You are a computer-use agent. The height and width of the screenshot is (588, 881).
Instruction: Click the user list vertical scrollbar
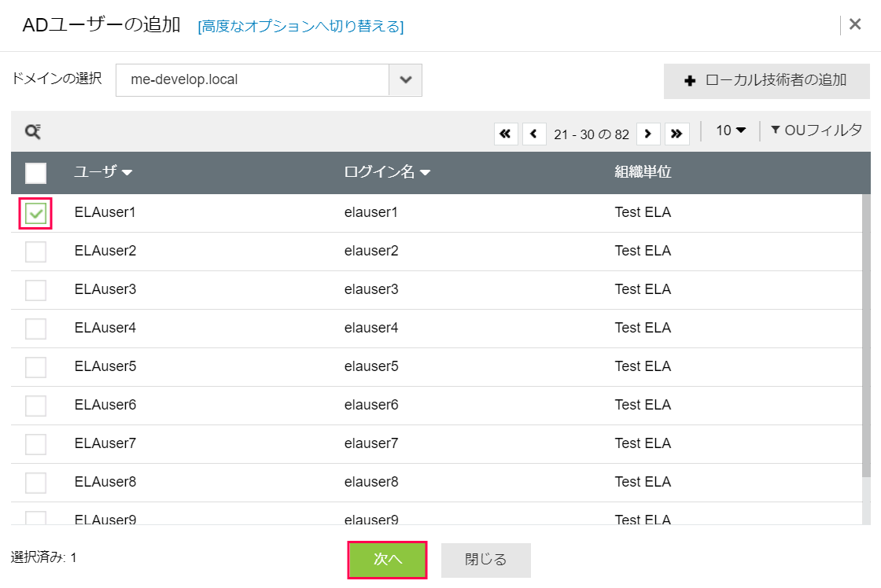click(866, 354)
